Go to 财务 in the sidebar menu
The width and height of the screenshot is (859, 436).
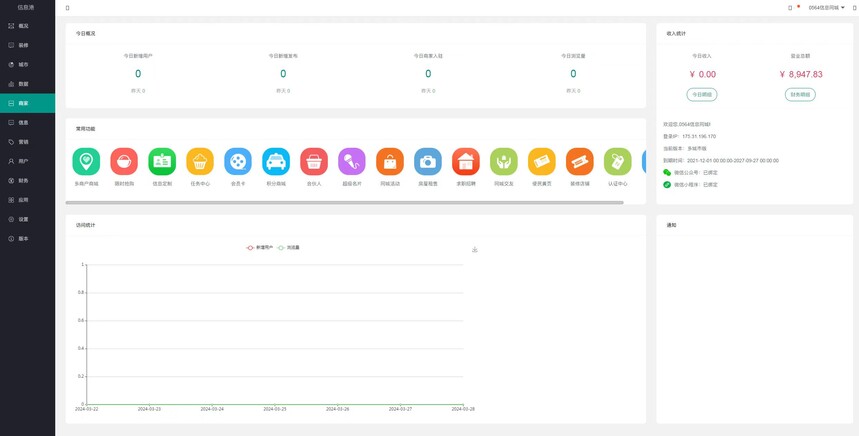tap(23, 181)
